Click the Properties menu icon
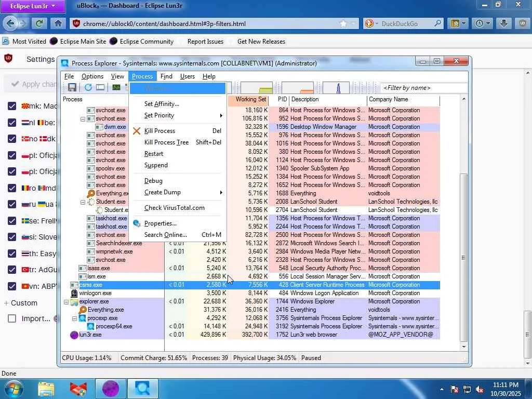 pos(137,223)
